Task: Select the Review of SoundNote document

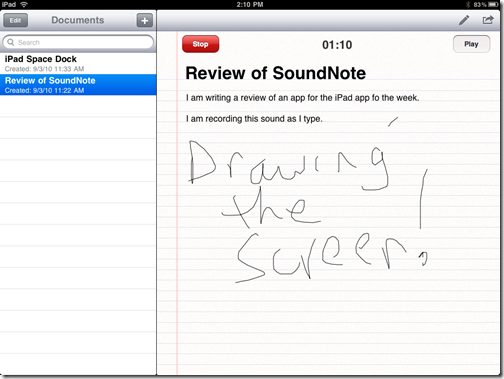Action: point(78,85)
